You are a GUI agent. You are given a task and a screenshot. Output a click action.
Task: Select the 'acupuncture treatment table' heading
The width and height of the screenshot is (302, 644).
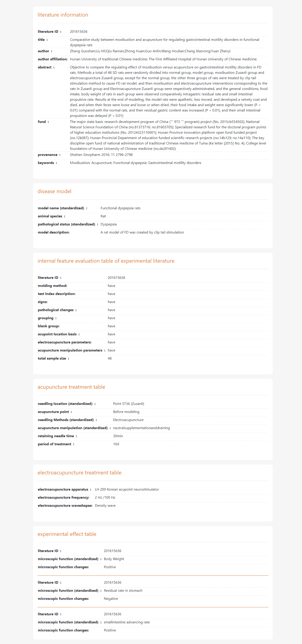click(71, 387)
